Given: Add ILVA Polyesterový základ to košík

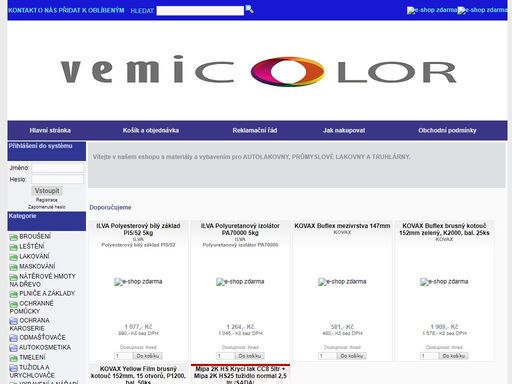Looking at the screenshot, I should (x=148, y=356).
